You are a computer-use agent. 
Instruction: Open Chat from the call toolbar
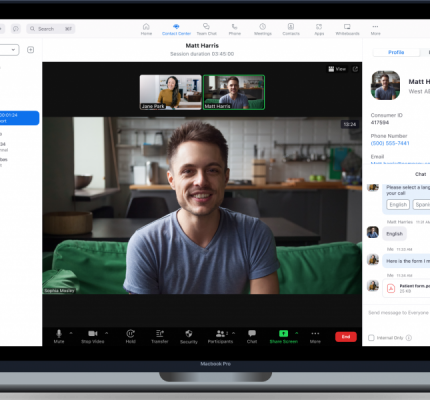(x=252, y=336)
